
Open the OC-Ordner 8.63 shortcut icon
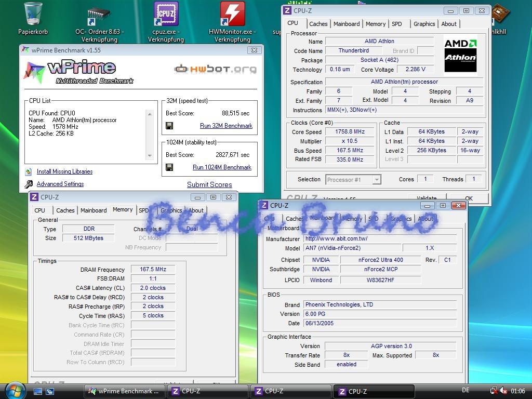point(98,16)
